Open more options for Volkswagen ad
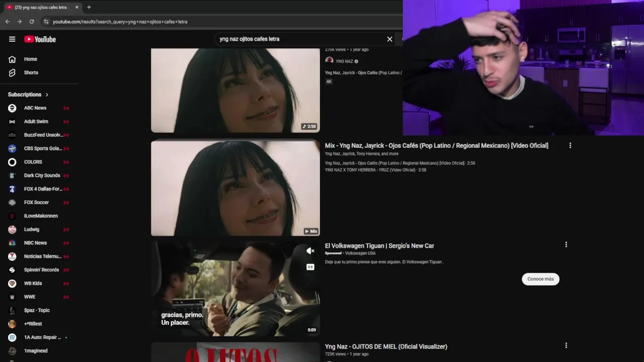 [566, 245]
